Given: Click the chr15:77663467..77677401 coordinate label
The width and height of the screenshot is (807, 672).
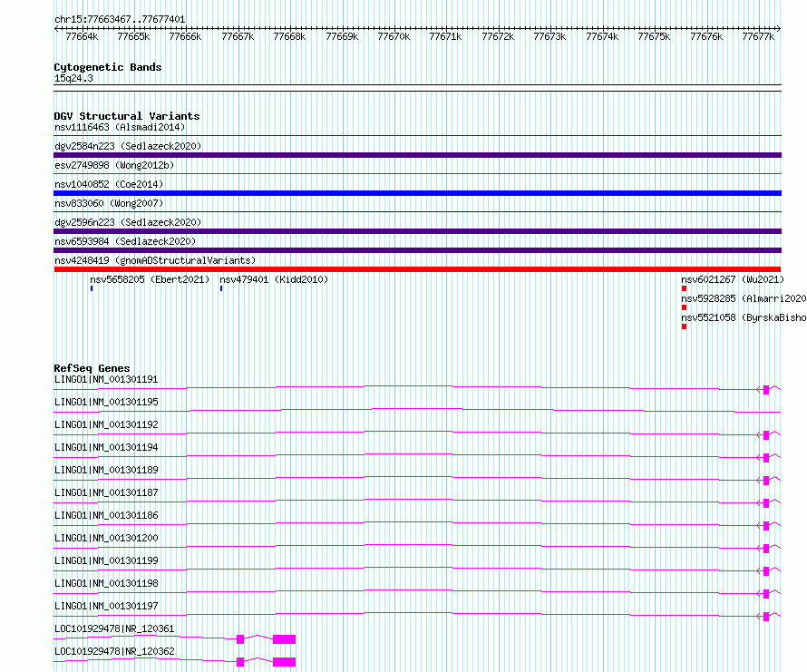Looking at the screenshot, I should click(x=120, y=19).
